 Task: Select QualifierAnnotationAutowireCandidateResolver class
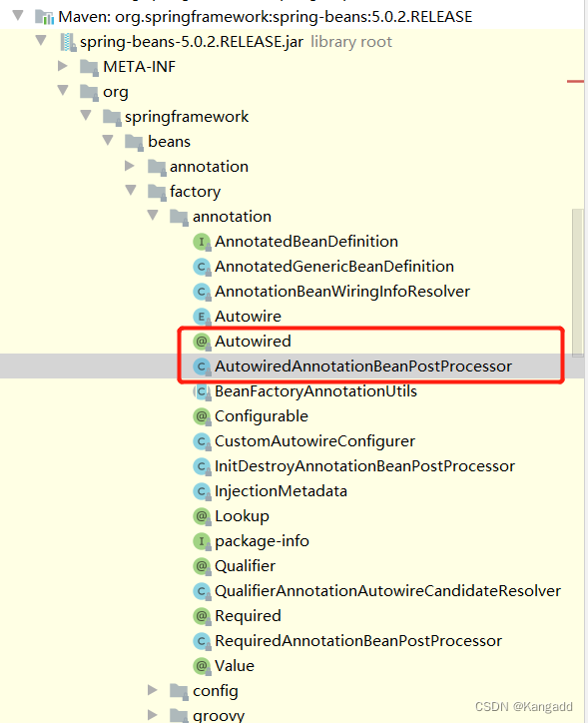[x=388, y=591]
